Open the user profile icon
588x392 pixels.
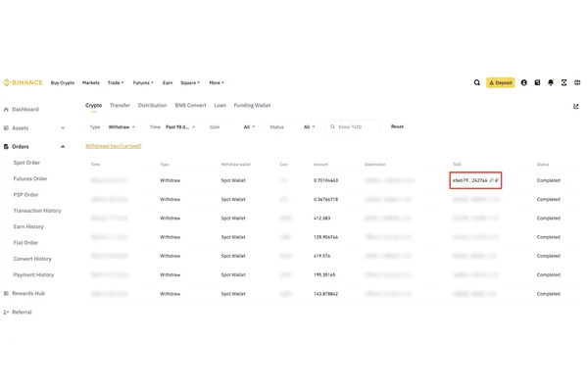[x=524, y=82]
